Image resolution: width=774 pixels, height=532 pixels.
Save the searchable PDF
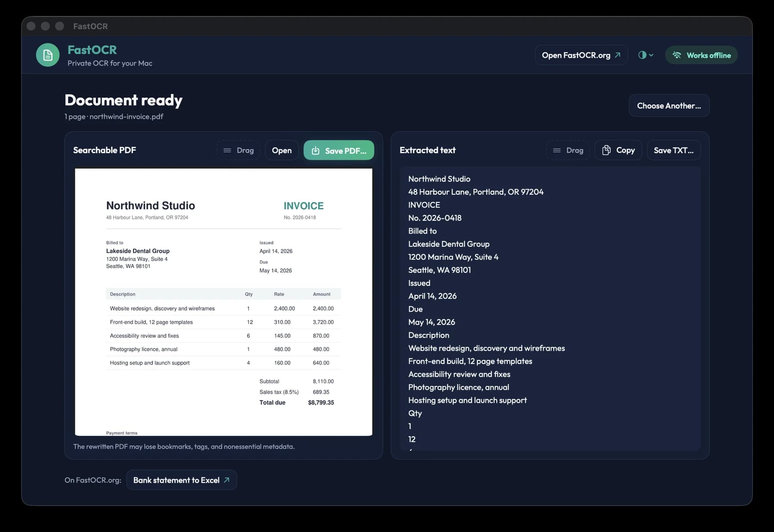[x=339, y=150]
